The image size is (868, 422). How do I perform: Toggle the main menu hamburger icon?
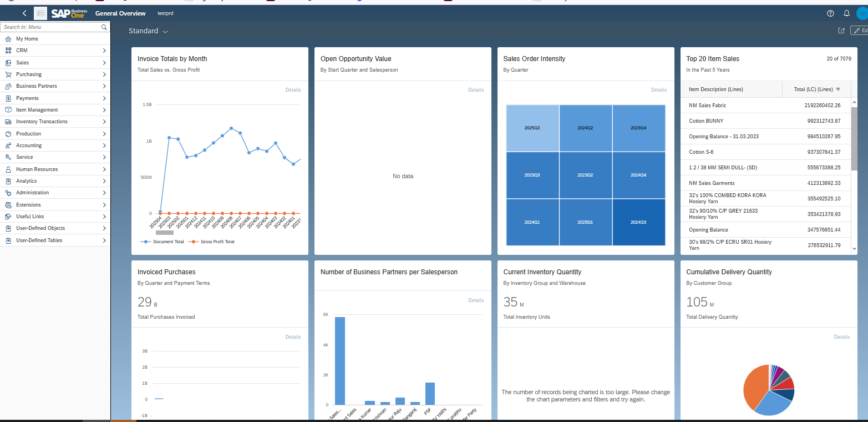[40, 13]
